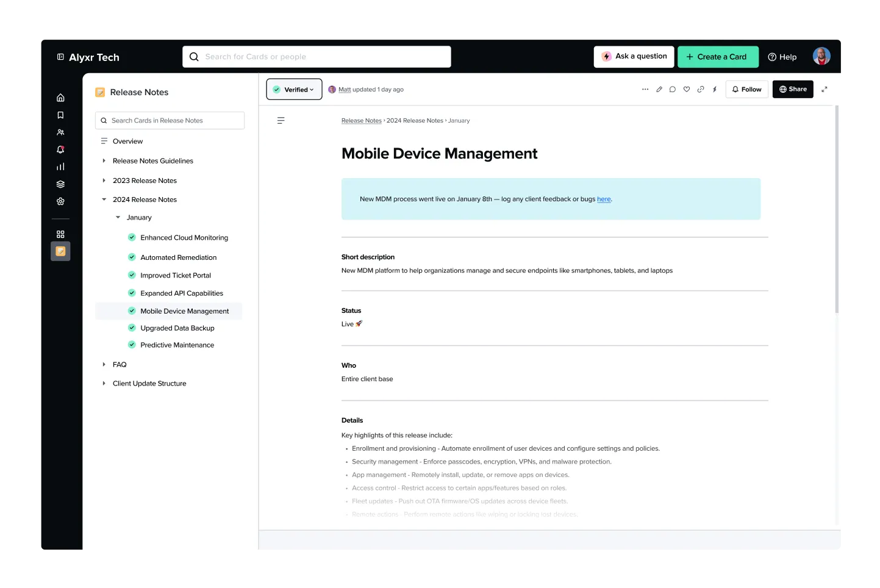Copy the card link via the chain icon
This screenshot has height=588, width=880.
pyautogui.click(x=701, y=89)
